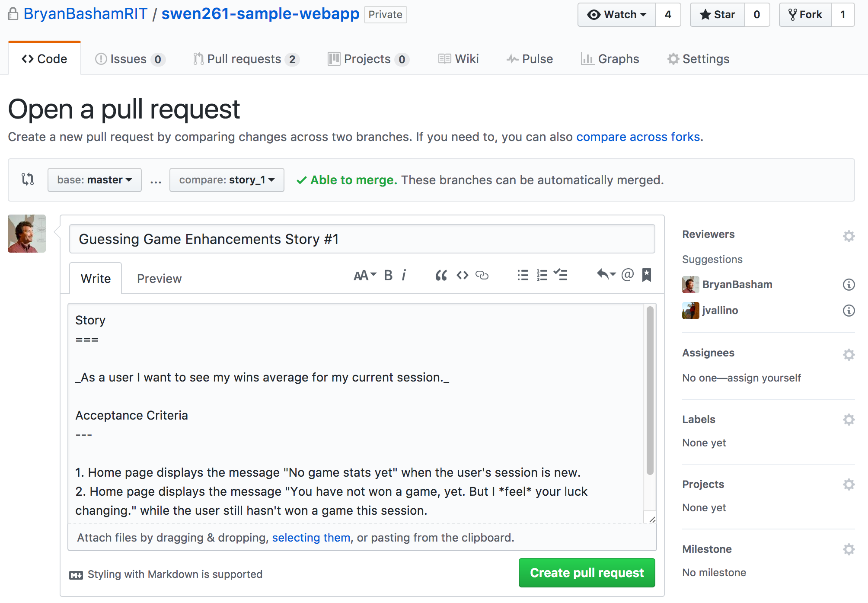Click the watchers count 4
Image resolution: width=868 pixels, height=603 pixels.
(x=668, y=15)
